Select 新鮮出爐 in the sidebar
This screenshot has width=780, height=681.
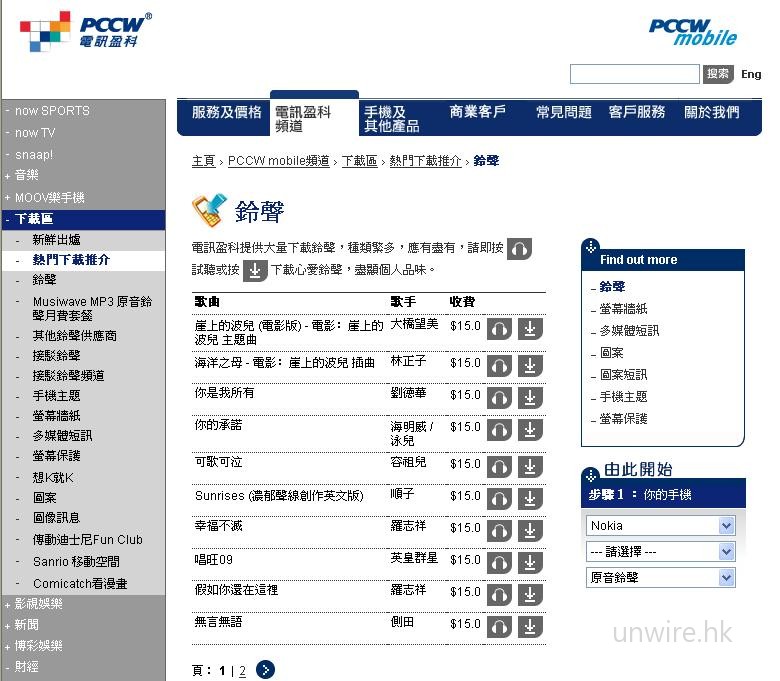(x=56, y=240)
